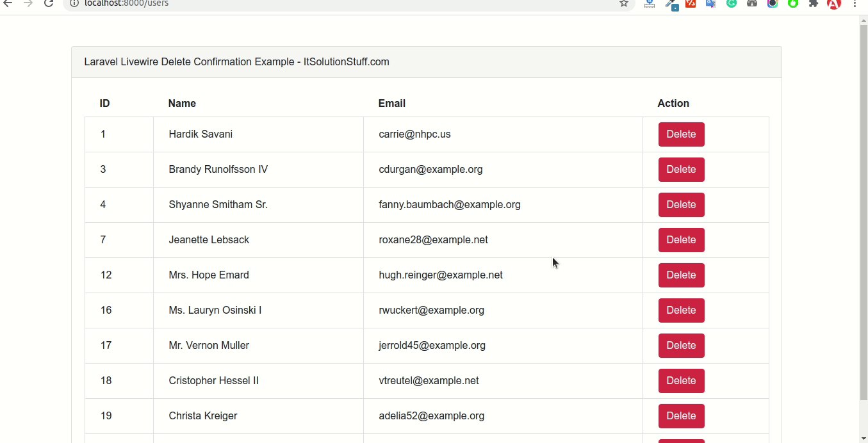
Task: Click the red Angular extension icon
Action: 833,4
